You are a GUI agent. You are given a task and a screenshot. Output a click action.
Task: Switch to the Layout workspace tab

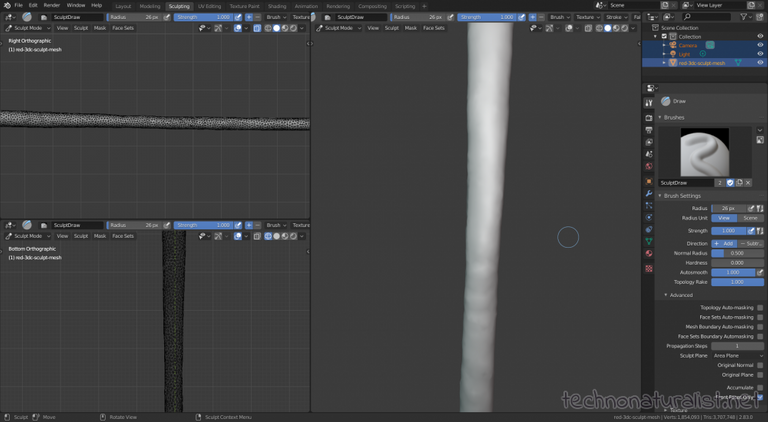pyautogui.click(x=123, y=6)
